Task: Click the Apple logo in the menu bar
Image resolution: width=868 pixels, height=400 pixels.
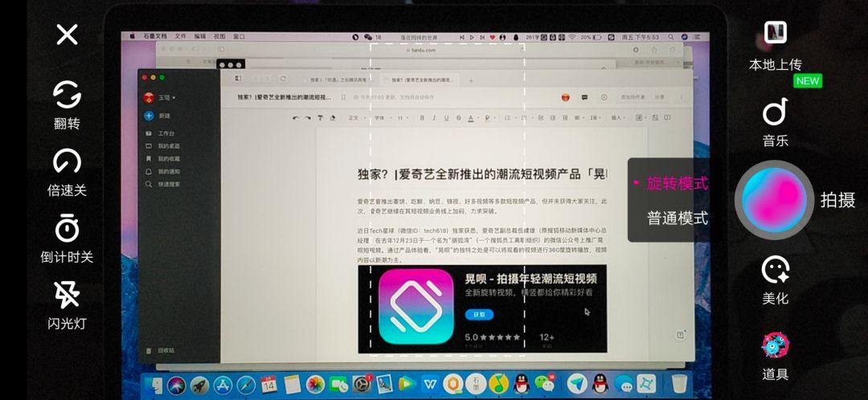Action: click(133, 36)
